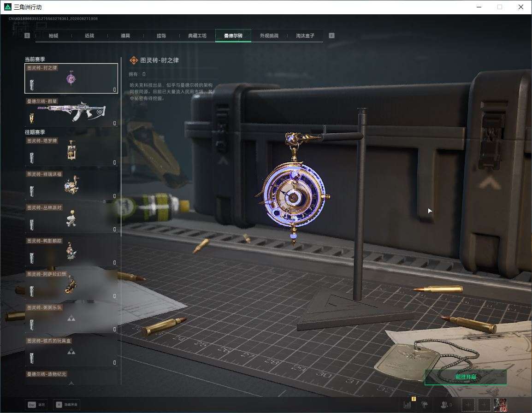Image resolution: width=532 pixels, height=413 pixels.
Task: Click the H 隐藏界面 hide-interface button
Action: (x=66, y=405)
